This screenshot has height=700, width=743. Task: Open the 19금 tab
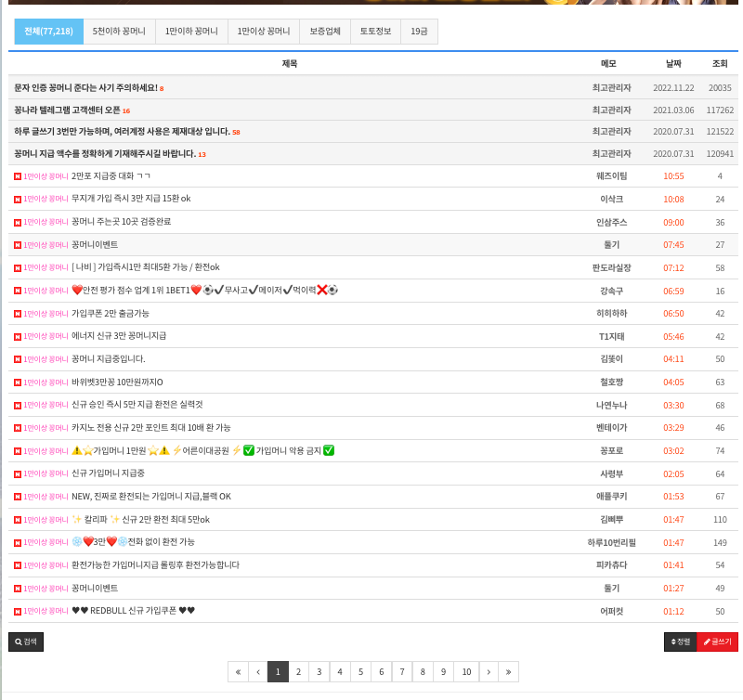tap(420, 32)
